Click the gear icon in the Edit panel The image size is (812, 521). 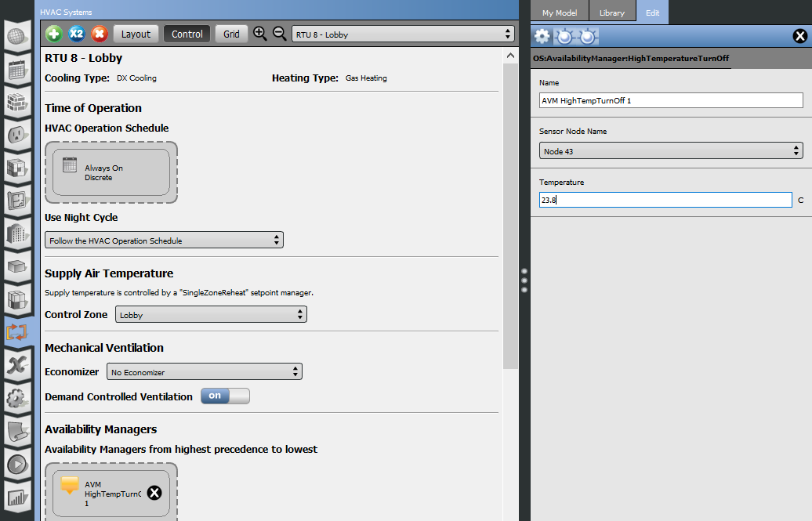[x=542, y=36]
